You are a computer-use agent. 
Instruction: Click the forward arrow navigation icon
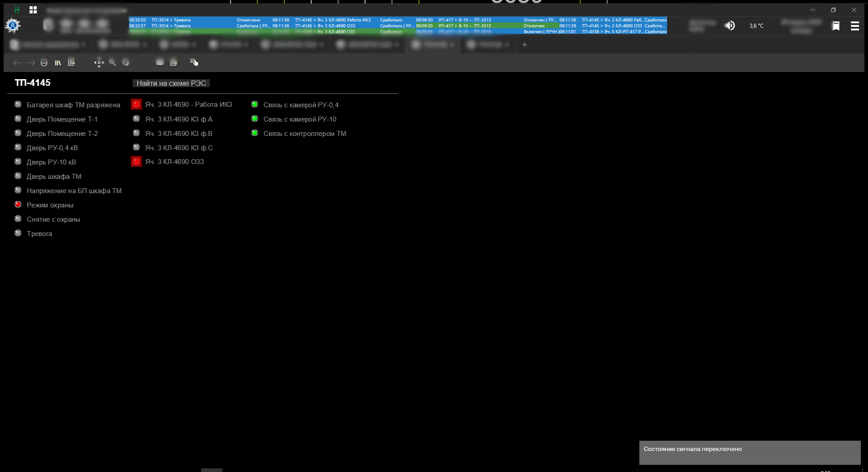[30, 63]
